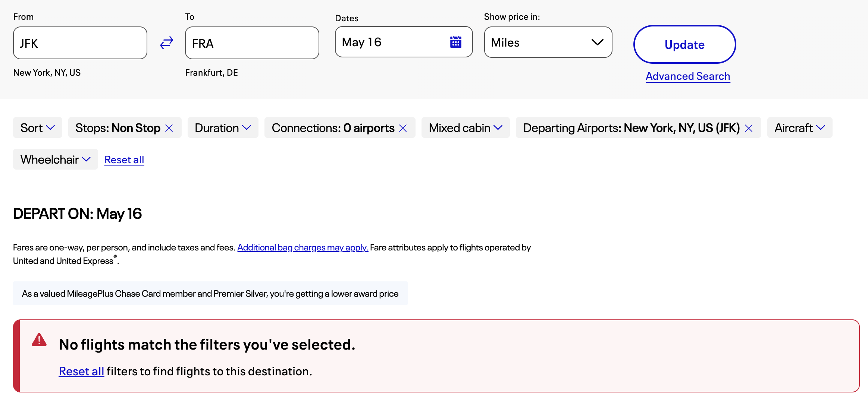Click Reset all next to Wheelchair filter

(124, 160)
